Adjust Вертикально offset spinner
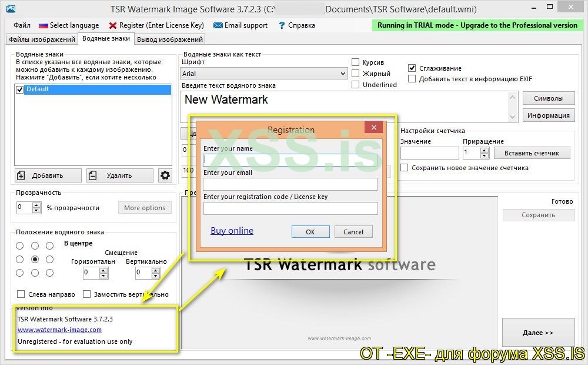Viewport: 588px width, 365px height. coord(156,273)
